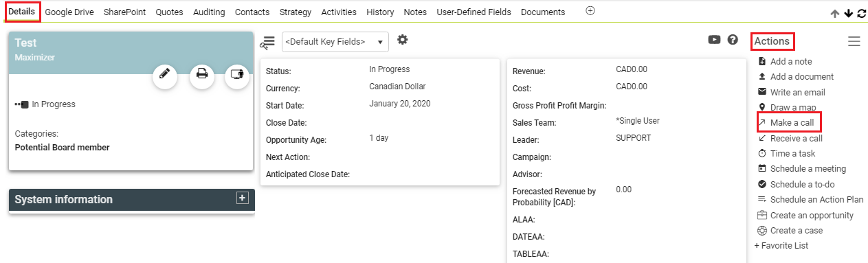The height and width of the screenshot is (263, 868).
Task: Go to next record with down arrow
Action: (849, 13)
